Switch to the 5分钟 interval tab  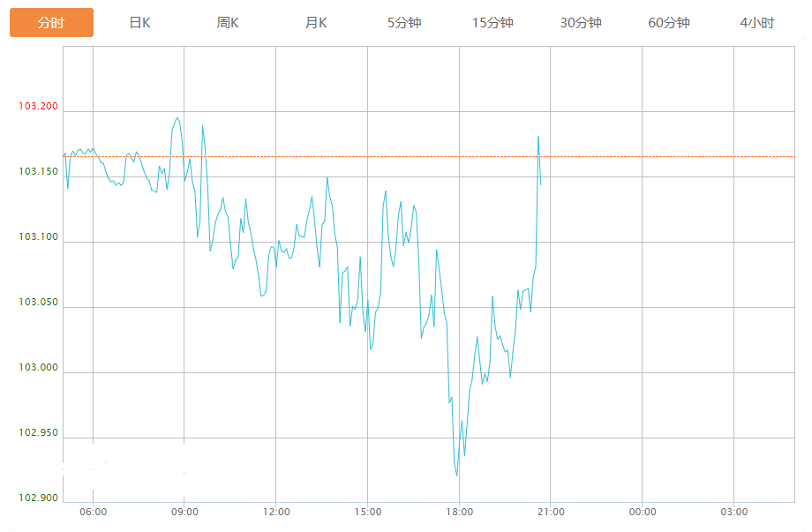pos(404,23)
